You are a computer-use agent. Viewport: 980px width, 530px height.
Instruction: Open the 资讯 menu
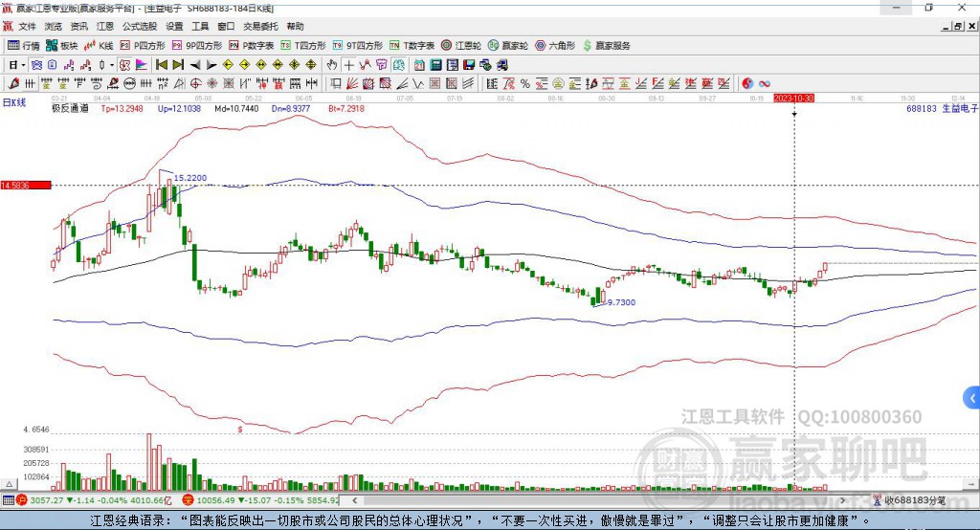tap(78, 26)
